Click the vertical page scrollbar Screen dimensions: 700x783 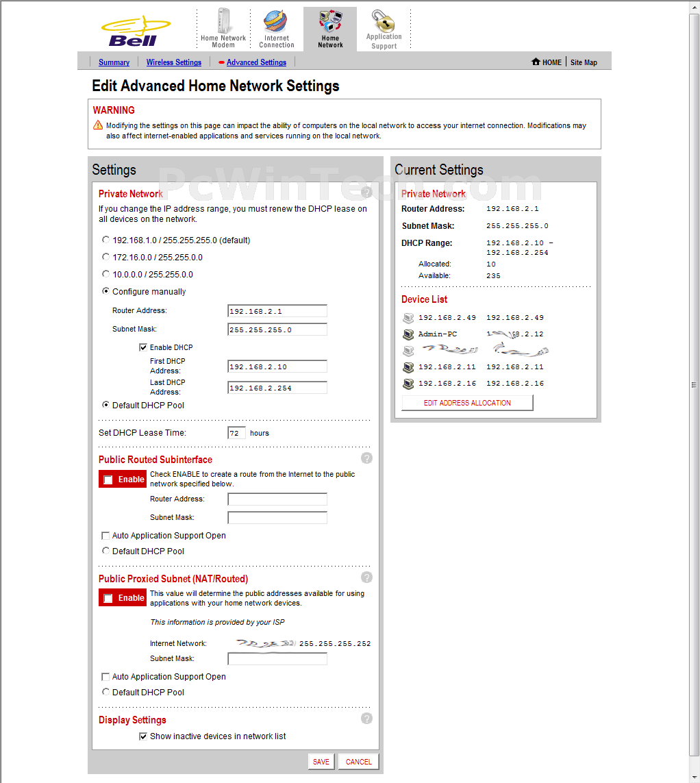click(x=694, y=384)
